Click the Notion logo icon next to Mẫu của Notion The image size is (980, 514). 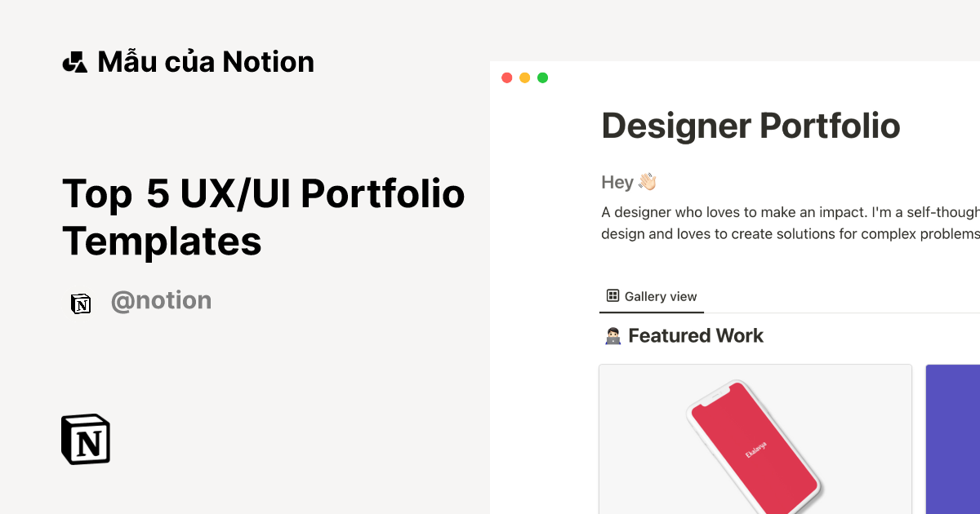[x=74, y=61]
